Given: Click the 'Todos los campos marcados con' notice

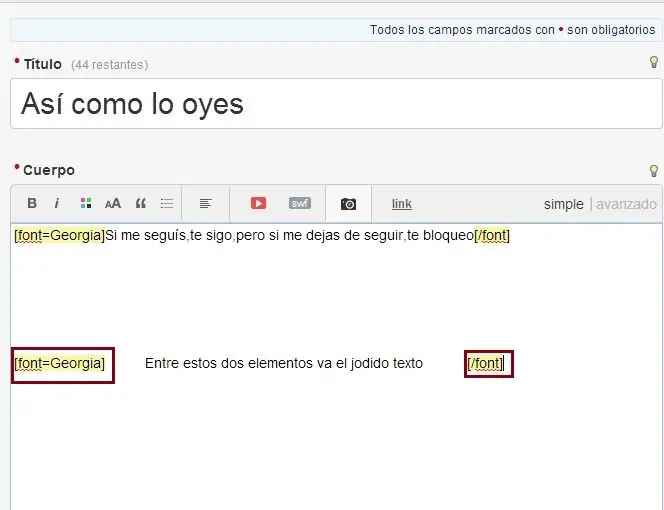Looking at the screenshot, I should 462,30.
